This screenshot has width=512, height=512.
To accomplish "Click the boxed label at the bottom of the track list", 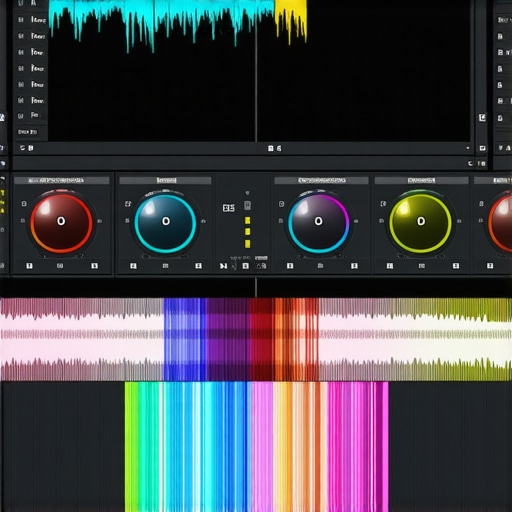I will point(28,132).
